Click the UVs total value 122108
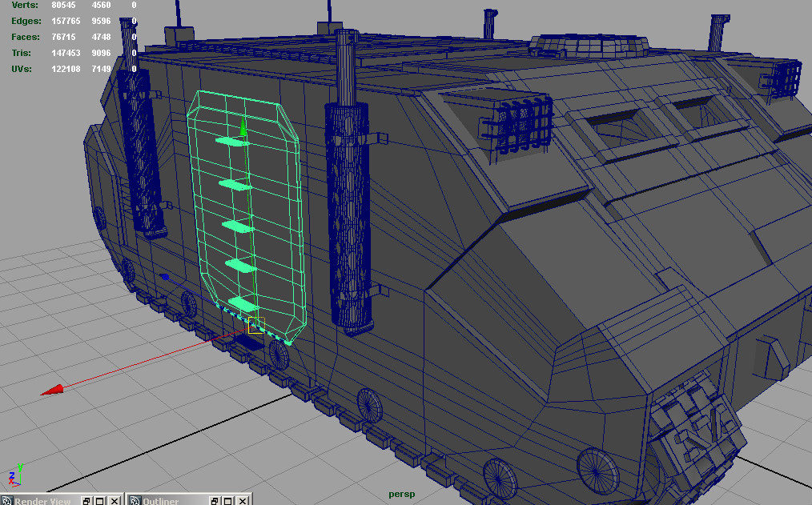Screen dimensions: 812x505 (x=66, y=69)
